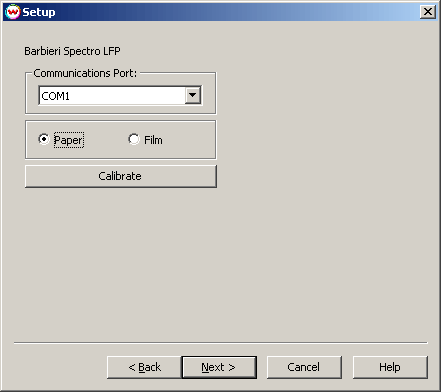
Task: Proceed with the Next button
Action: click(x=219, y=367)
